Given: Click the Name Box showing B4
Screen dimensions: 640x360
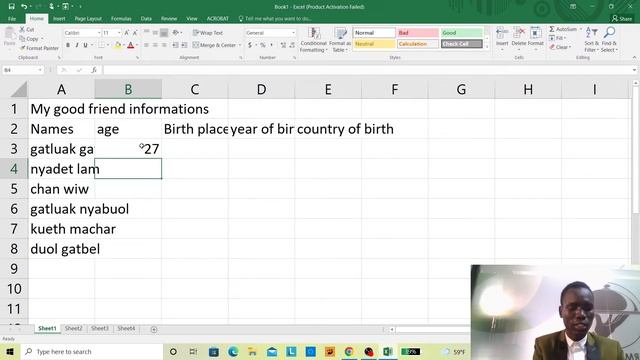Looking at the screenshot, I should tap(20, 70).
